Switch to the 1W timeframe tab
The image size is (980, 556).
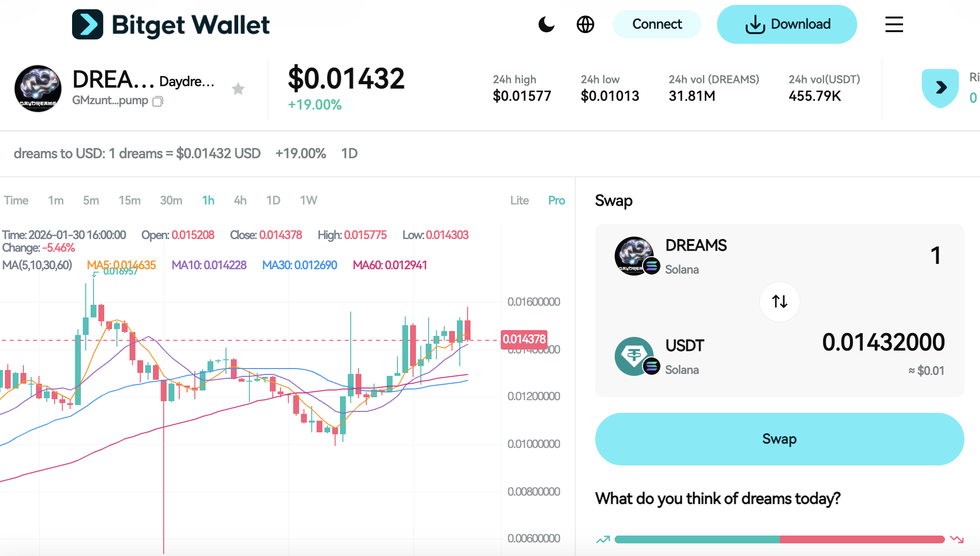[308, 200]
